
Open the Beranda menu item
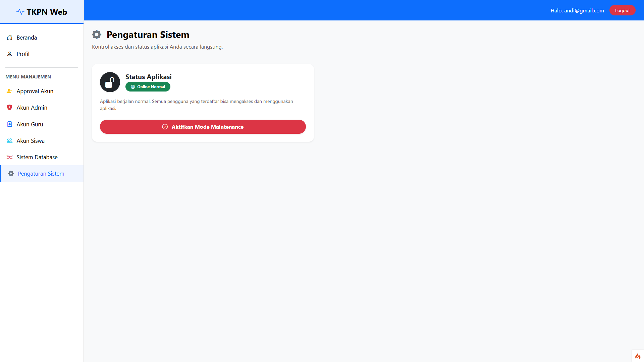point(27,38)
